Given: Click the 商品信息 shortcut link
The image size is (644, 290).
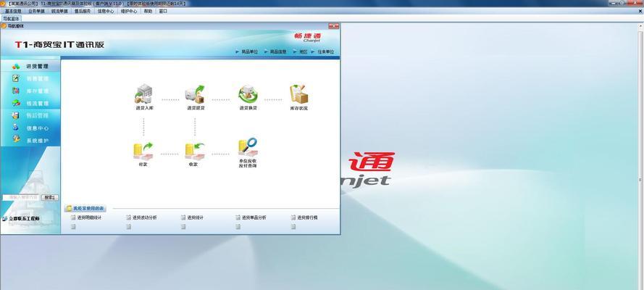Looking at the screenshot, I should pos(278,52).
